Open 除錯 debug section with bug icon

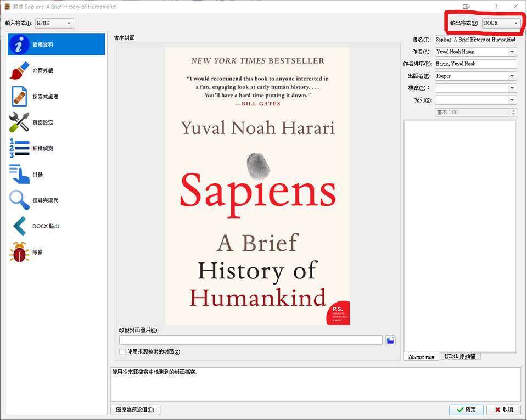tap(20, 252)
